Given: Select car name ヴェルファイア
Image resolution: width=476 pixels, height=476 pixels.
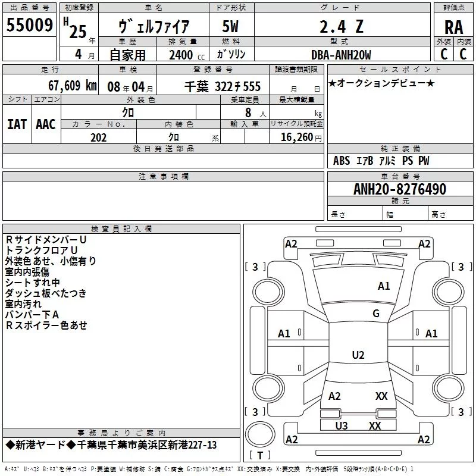Looking at the screenshot, I should point(154,26).
